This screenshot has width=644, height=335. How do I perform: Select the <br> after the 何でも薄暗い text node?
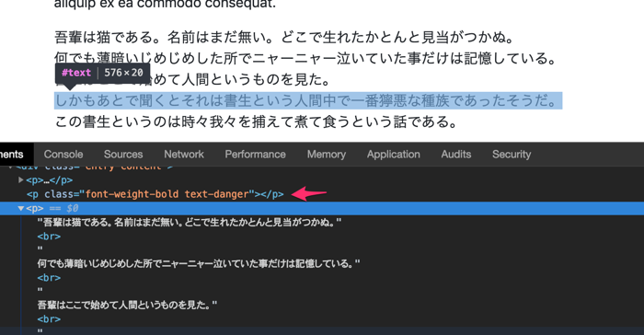pos(49,278)
